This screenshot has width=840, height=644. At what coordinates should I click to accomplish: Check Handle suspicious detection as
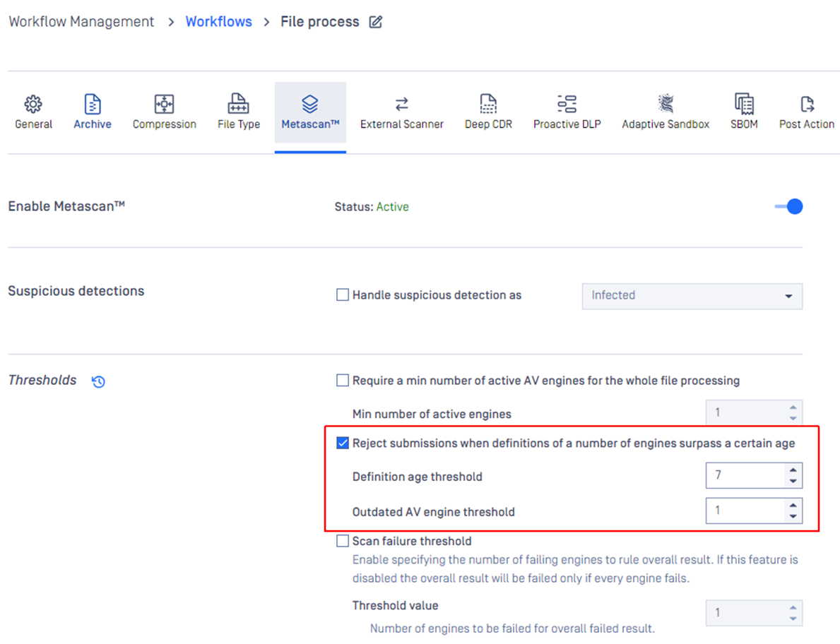point(343,295)
